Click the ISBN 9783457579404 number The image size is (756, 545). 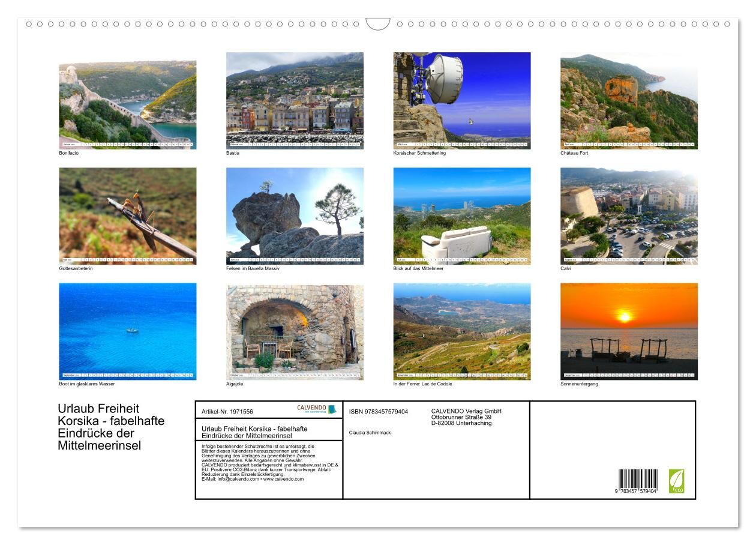[378, 412]
